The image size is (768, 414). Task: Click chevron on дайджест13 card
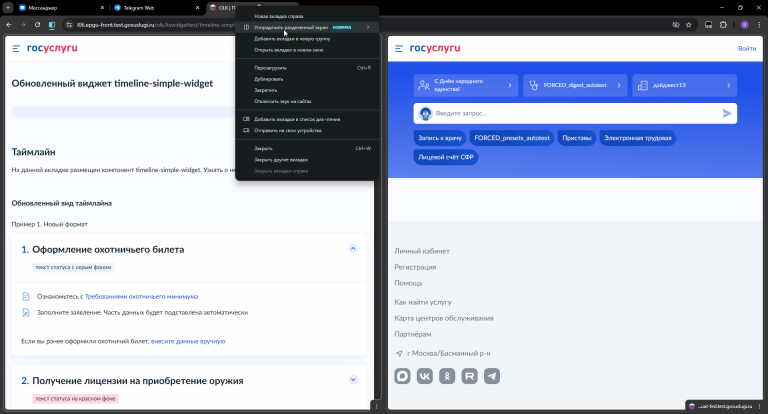pos(729,85)
